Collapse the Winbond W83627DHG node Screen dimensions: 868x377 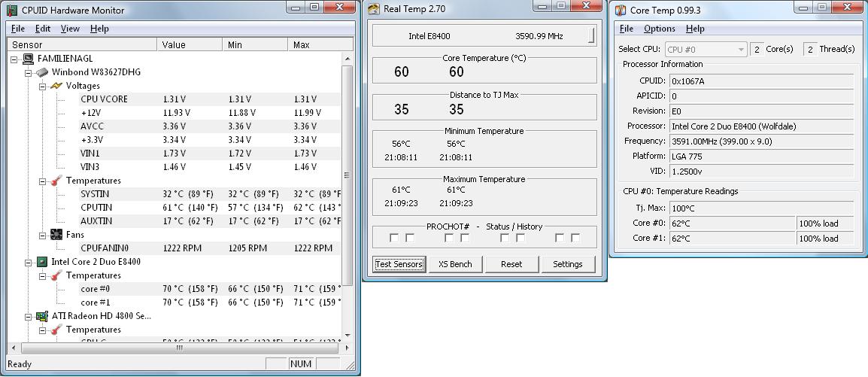(29, 72)
